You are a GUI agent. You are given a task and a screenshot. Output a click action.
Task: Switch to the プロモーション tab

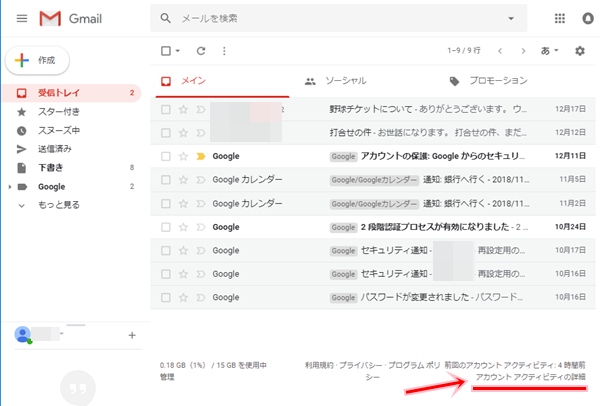click(488, 81)
